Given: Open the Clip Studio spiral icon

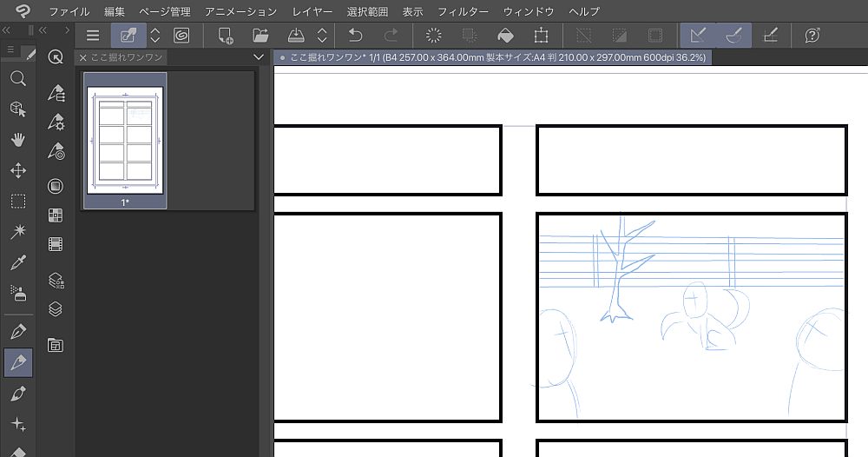Looking at the screenshot, I should 181,36.
